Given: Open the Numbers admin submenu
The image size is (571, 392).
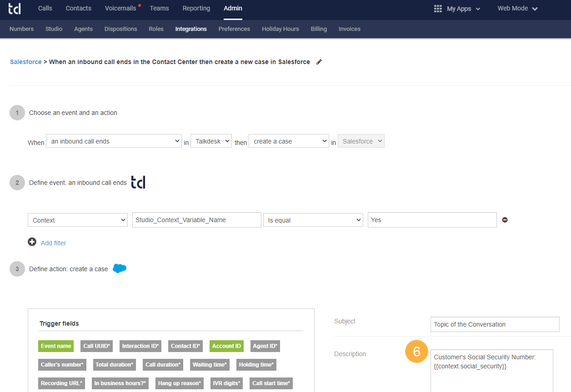Looking at the screenshot, I should click(21, 29).
